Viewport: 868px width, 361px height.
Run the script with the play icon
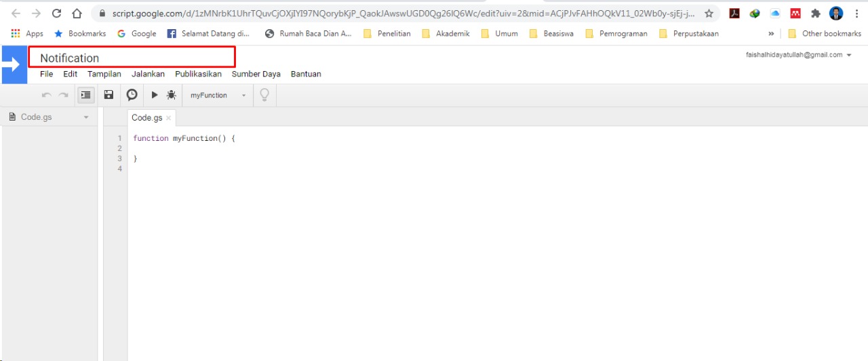pyautogui.click(x=155, y=95)
